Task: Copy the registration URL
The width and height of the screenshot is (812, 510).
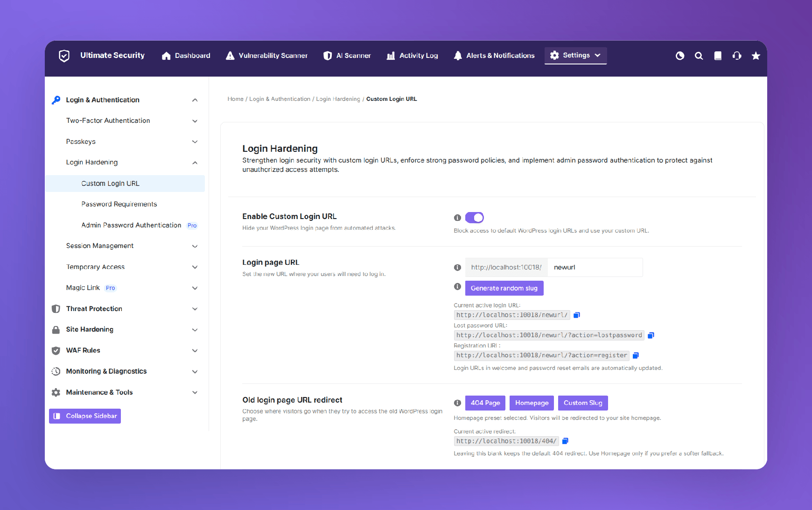Action: [636, 355]
